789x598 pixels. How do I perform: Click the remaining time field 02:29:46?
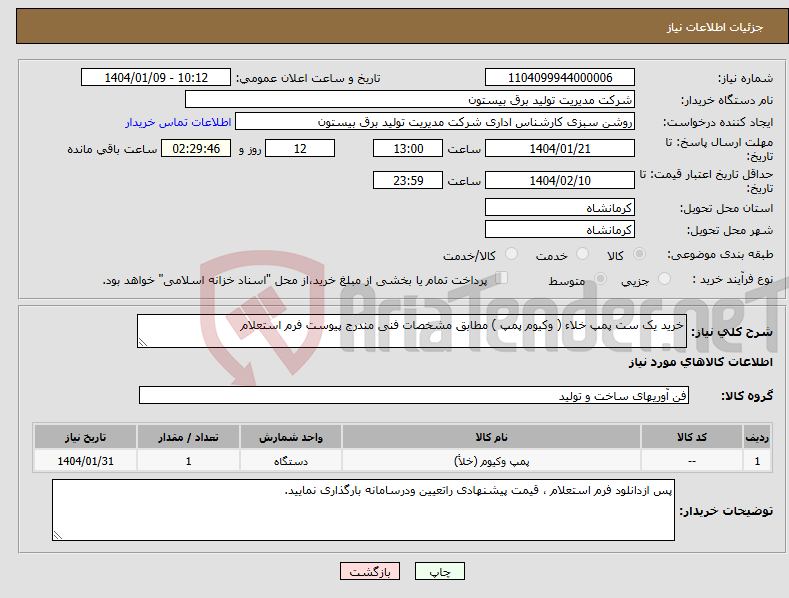pos(196,148)
